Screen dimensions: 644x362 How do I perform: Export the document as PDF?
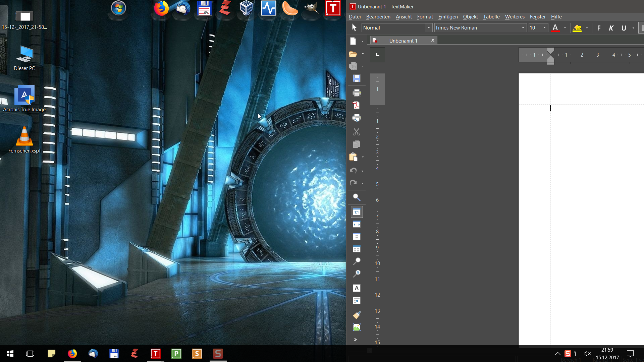coord(357,105)
